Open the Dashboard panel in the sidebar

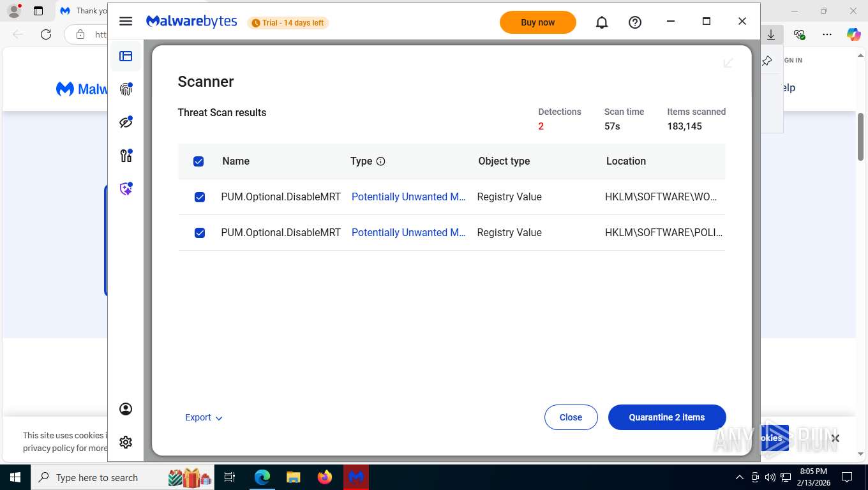tap(126, 56)
